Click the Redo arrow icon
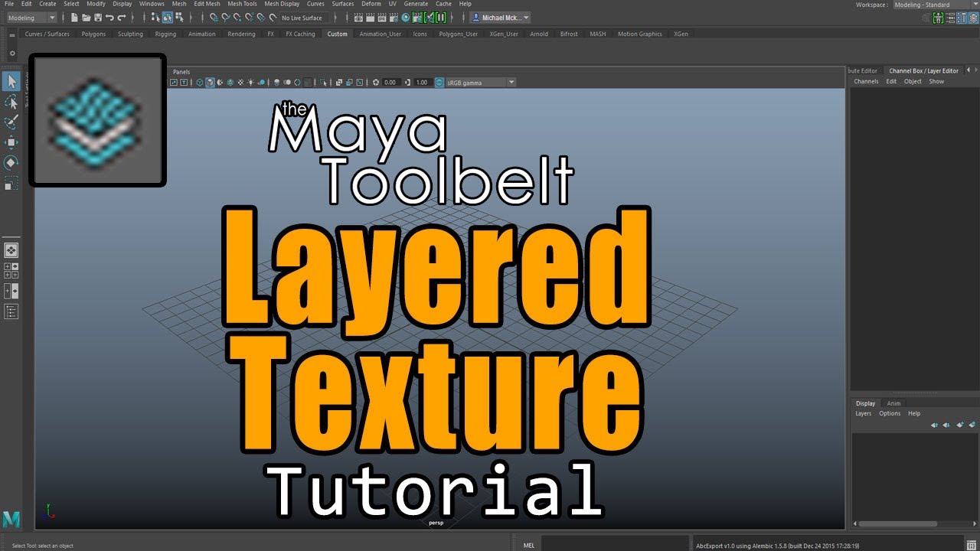The image size is (980, 551). (121, 18)
